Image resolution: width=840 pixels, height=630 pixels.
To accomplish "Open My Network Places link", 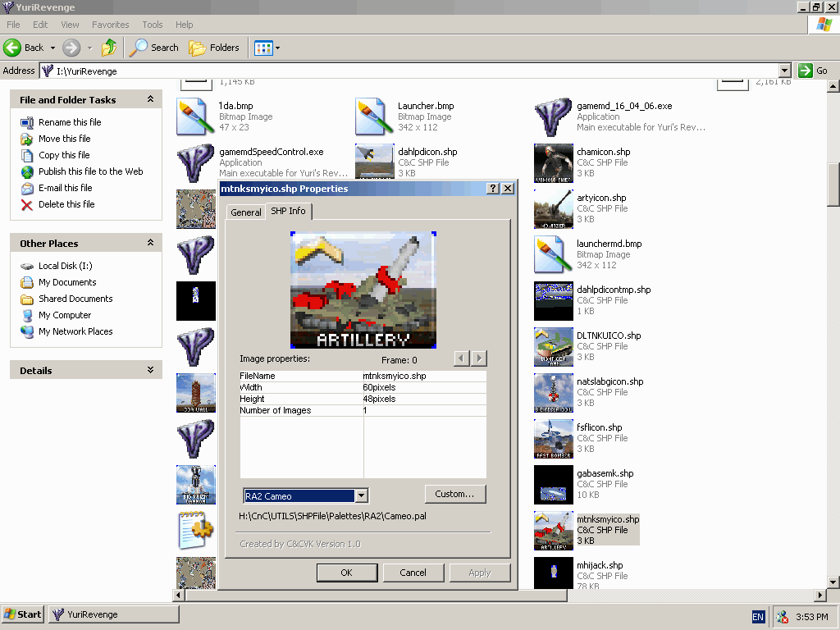I will pos(75,331).
